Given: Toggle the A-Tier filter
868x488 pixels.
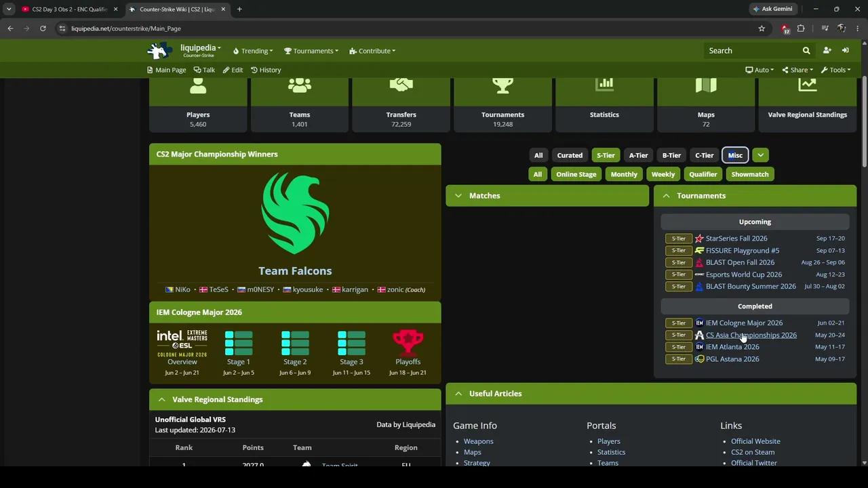Looking at the screenshot, I should pyautogui.click(x=638, y=155).
